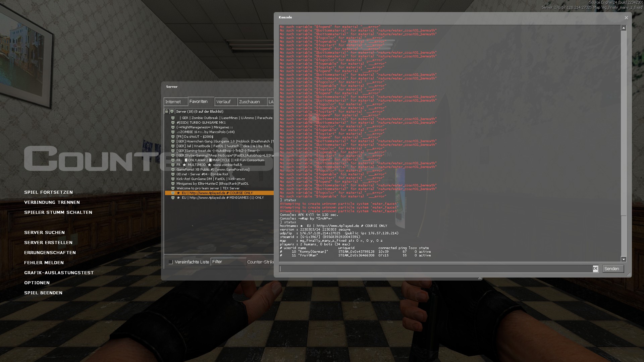Click shield icon beside Kick-Ass! GunGame DM
The height and width of the screenshot is (362, 644).
point(173,179)
